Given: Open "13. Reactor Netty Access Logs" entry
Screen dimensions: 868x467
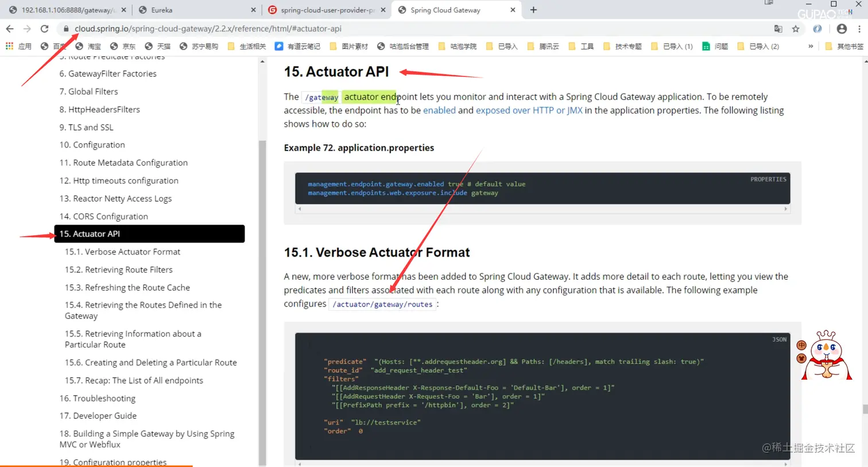Looking at the screenshot, I should pyautogui.click(x=115, y=198).
